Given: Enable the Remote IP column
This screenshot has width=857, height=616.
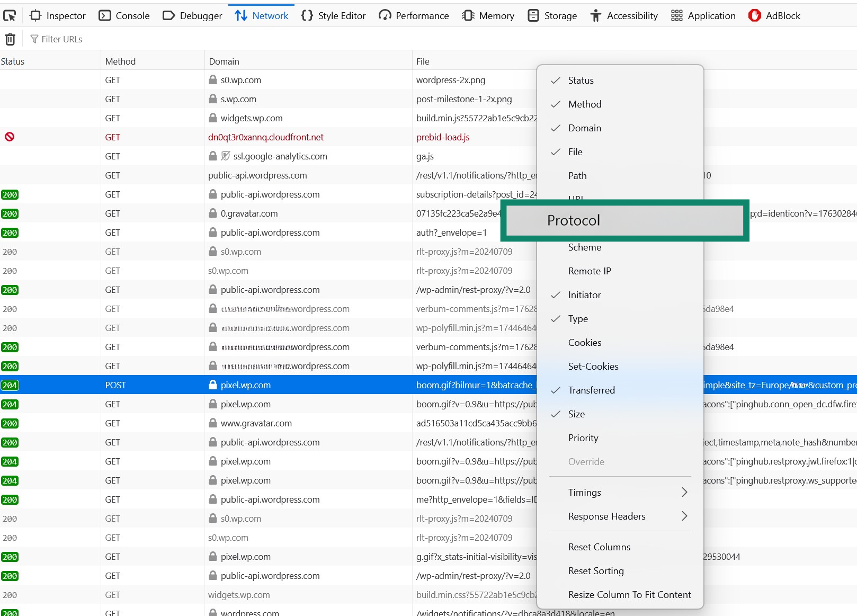Looking at the screenshot, I should pos(589,271).
